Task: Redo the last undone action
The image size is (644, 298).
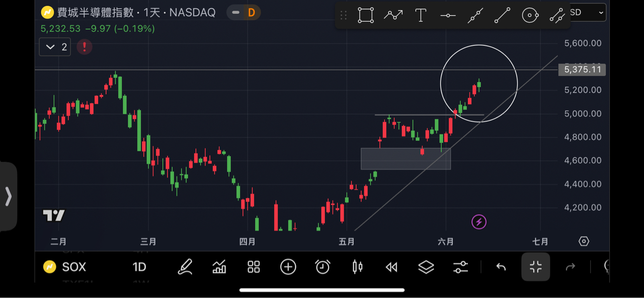Action: point(570,267)
